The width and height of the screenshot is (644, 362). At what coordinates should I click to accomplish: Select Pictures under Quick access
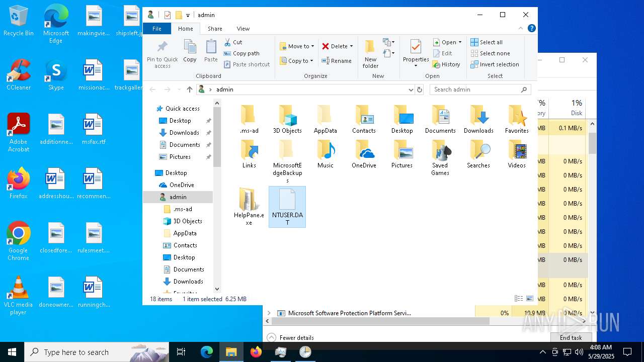tap(175, 157)
